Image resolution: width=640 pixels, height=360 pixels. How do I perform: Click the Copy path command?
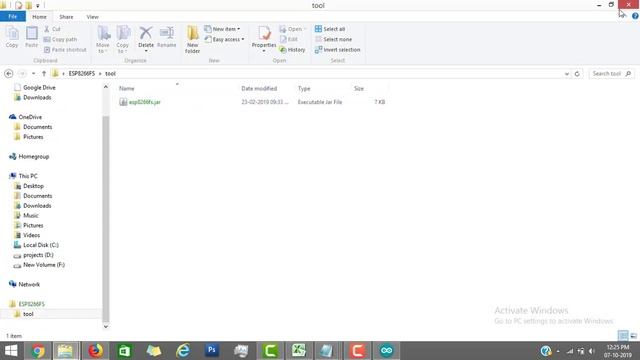pos(60,39)
